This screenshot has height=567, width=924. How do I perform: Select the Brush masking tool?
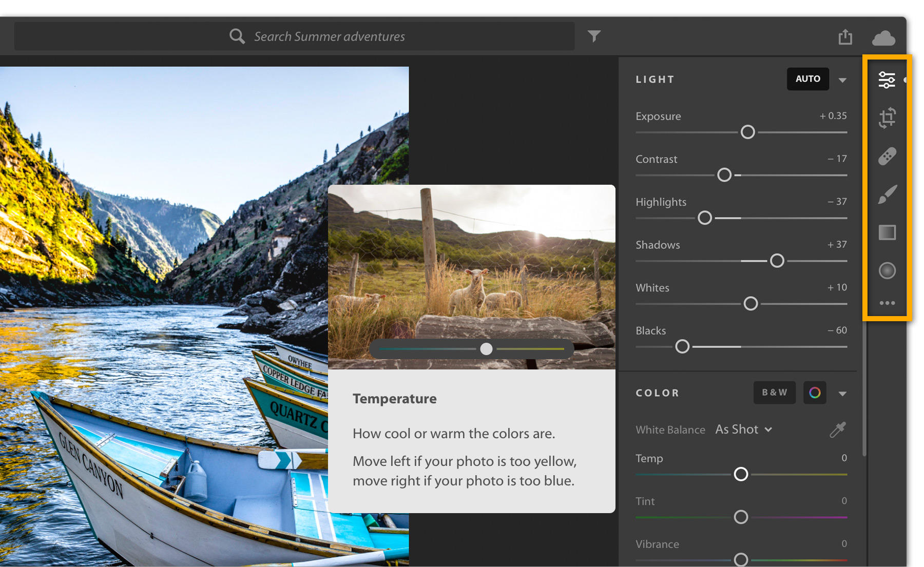click(887, 193)
